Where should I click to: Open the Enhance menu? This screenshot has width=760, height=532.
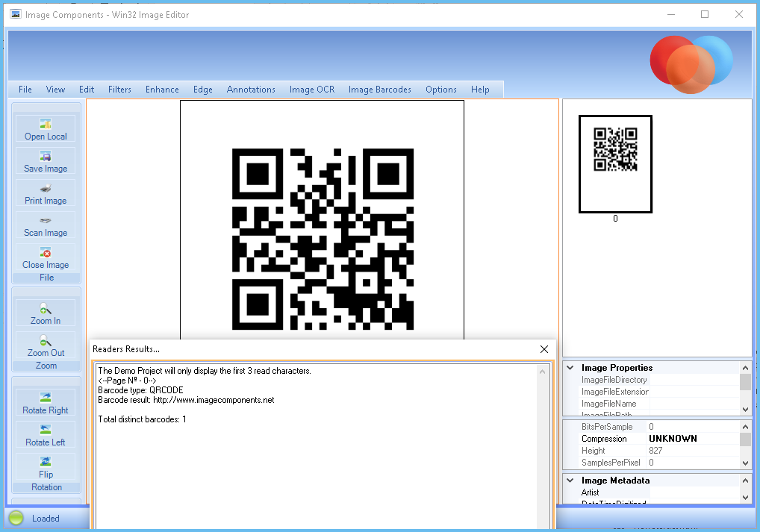[x=162, y=90]
